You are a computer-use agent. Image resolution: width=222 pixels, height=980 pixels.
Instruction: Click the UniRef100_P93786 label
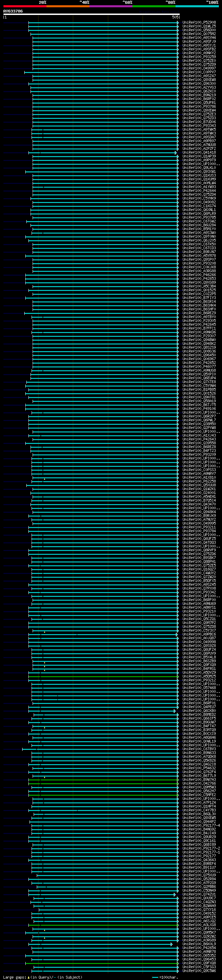(x=199, y=106)
